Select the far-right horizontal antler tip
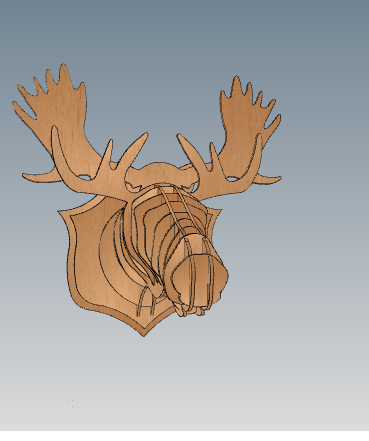The height and width of the screenshot is (441, 369). (x=269, y=179)
